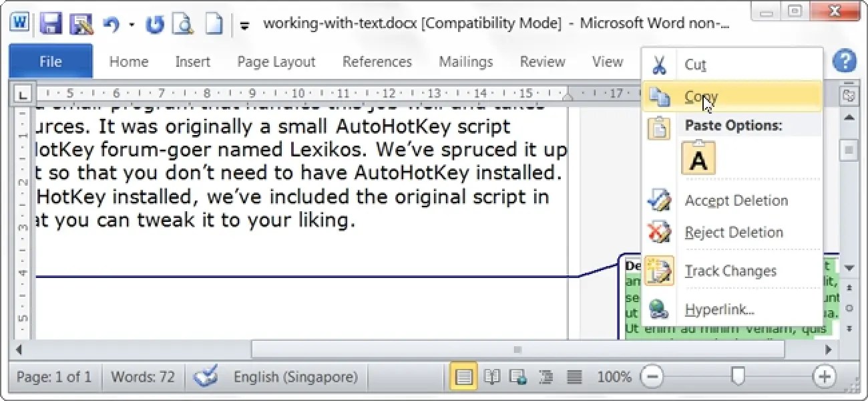Click the New blank document icon

pos(214,24)
